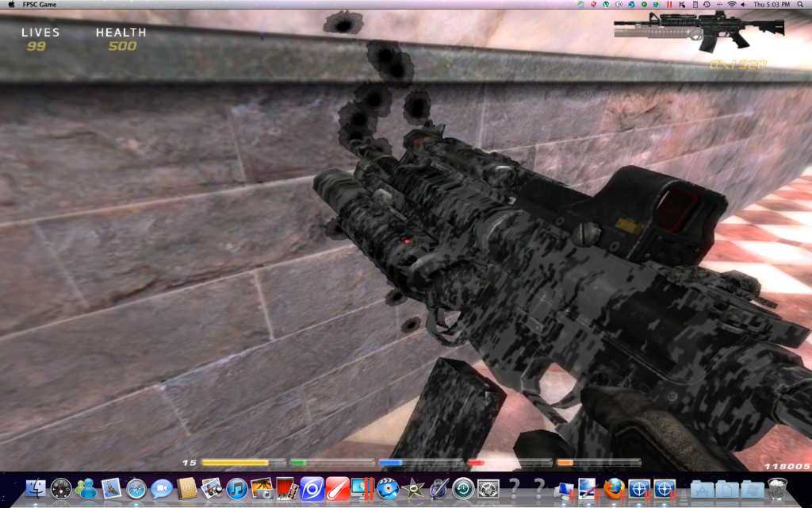Open the pen and globe Dock icon
Image resolution: width=812 pixels, height=508 pixels.
438,489
